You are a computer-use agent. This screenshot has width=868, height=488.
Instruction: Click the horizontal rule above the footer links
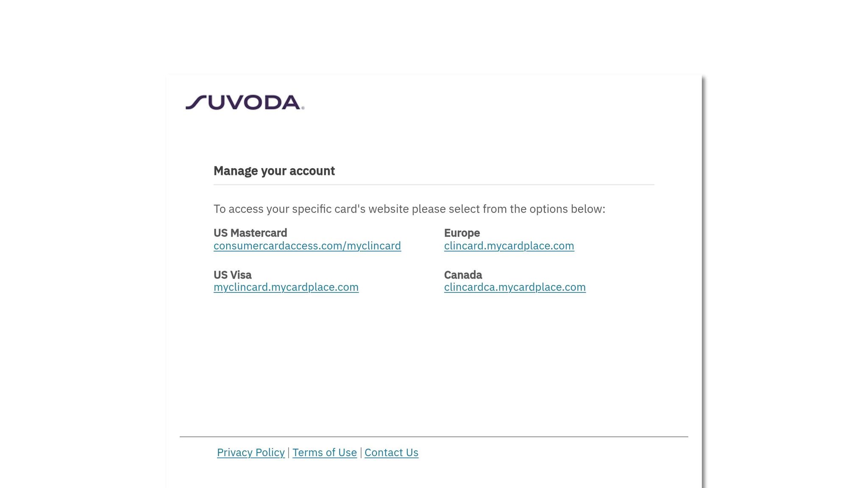(x=434, y=437)
